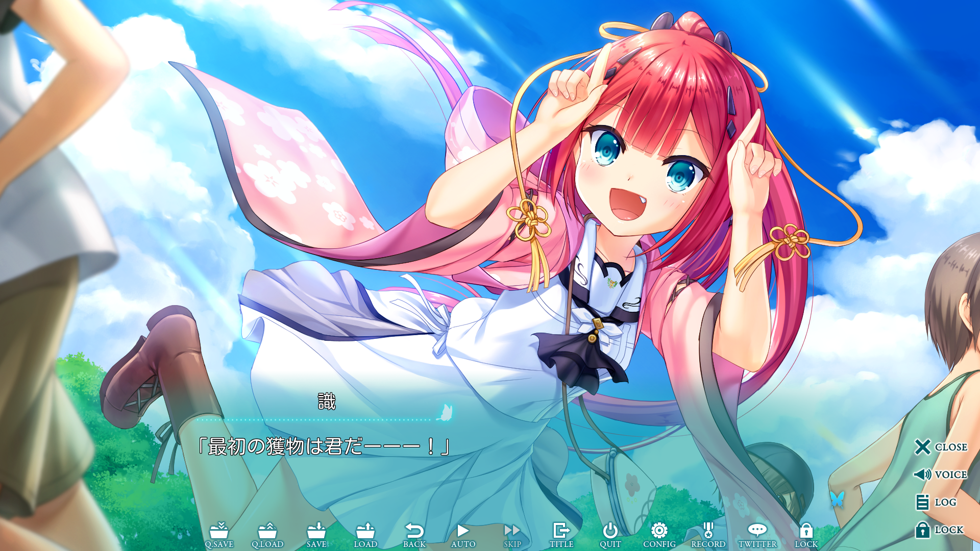980x551 pixels.
Task: Replay VOICE with speaker icon
Action: coord(941,474)
